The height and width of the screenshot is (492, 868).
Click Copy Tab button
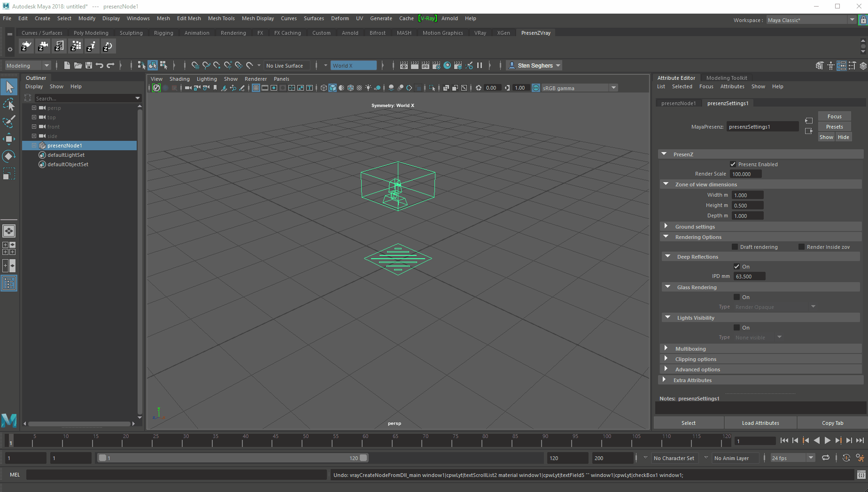click(x=832, y=423)
